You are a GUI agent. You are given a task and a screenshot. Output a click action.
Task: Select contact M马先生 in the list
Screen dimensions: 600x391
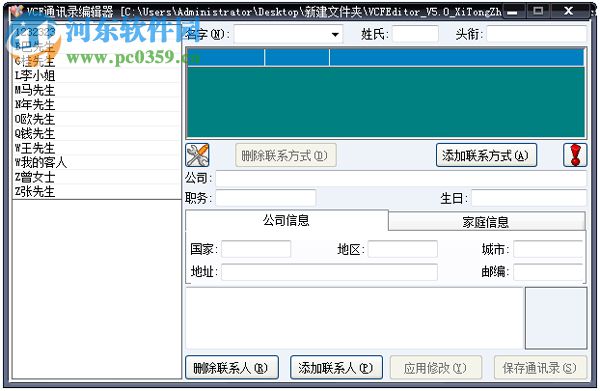pos(96,90)
